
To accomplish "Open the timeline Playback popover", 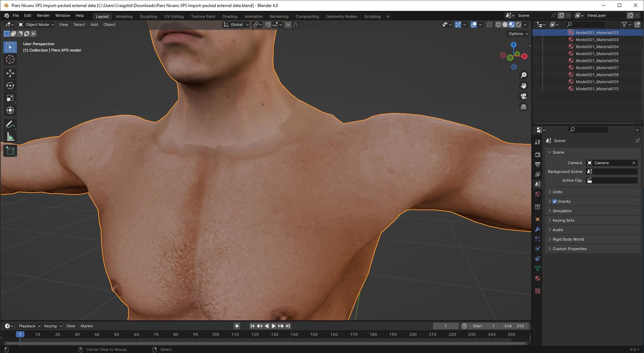I will 29,326.
